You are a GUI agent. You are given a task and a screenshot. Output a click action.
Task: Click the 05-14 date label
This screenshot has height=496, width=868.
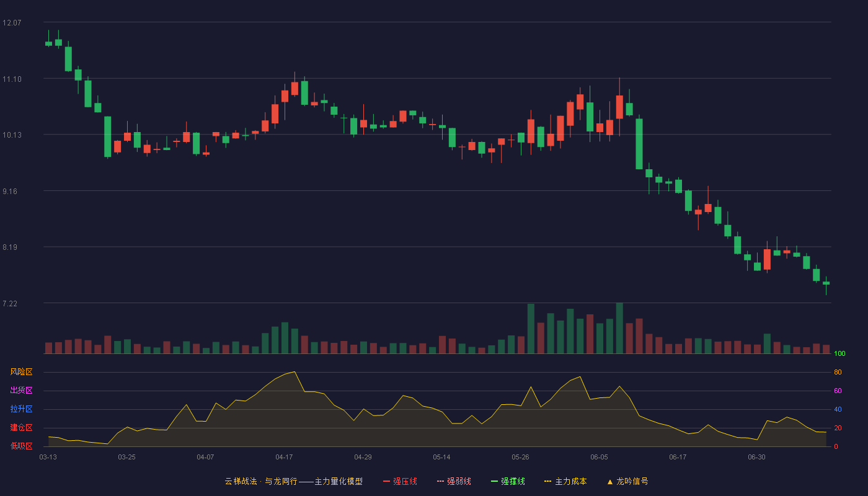tap(441, 457)
